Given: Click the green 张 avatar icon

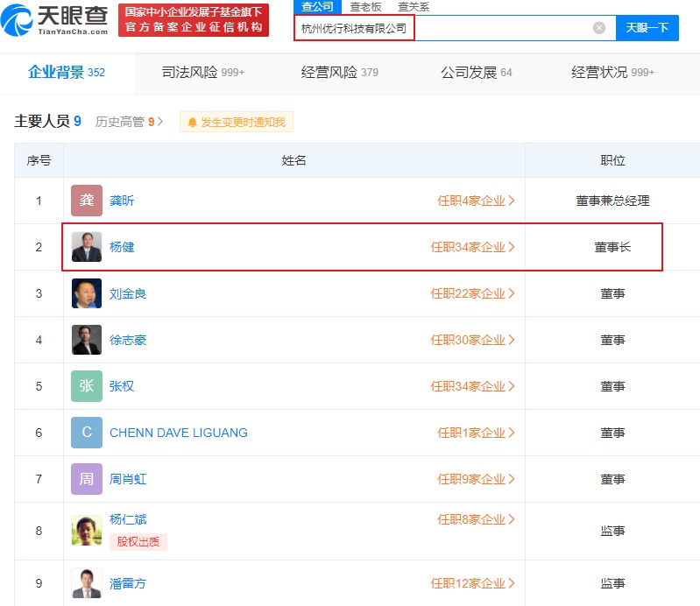Looking at the screenshot, I should pyautogui.click(x=87, y=386).
